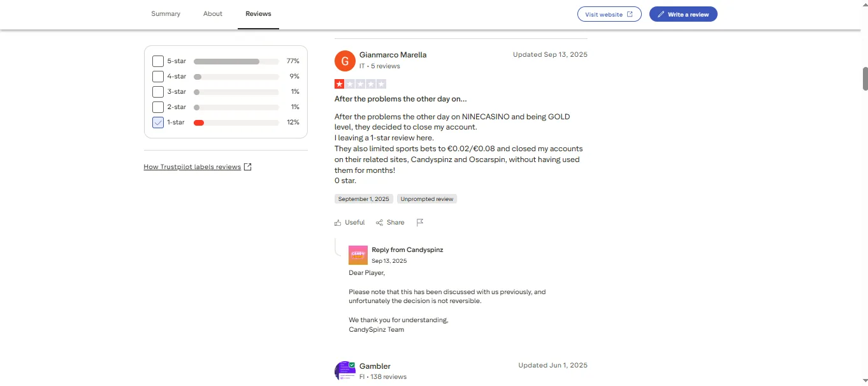Click the external-link icon in Visit website
The image size is (868, 386).
tap(630, 14)
